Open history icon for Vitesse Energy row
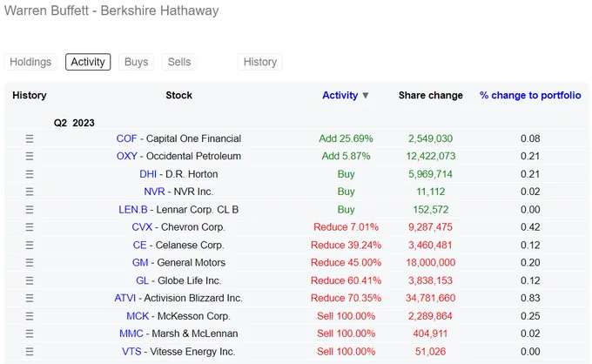This screenshot has height=364, width=592. 30,352
